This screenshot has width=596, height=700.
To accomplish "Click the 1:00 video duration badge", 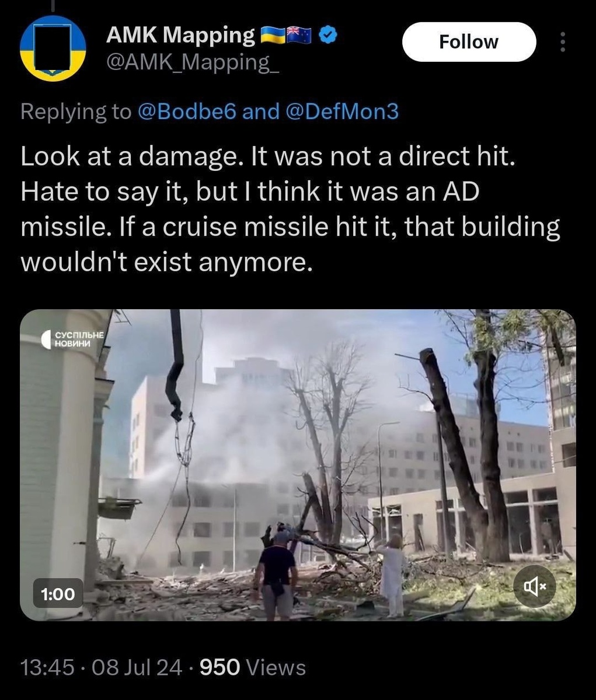I will pos(58,594).
